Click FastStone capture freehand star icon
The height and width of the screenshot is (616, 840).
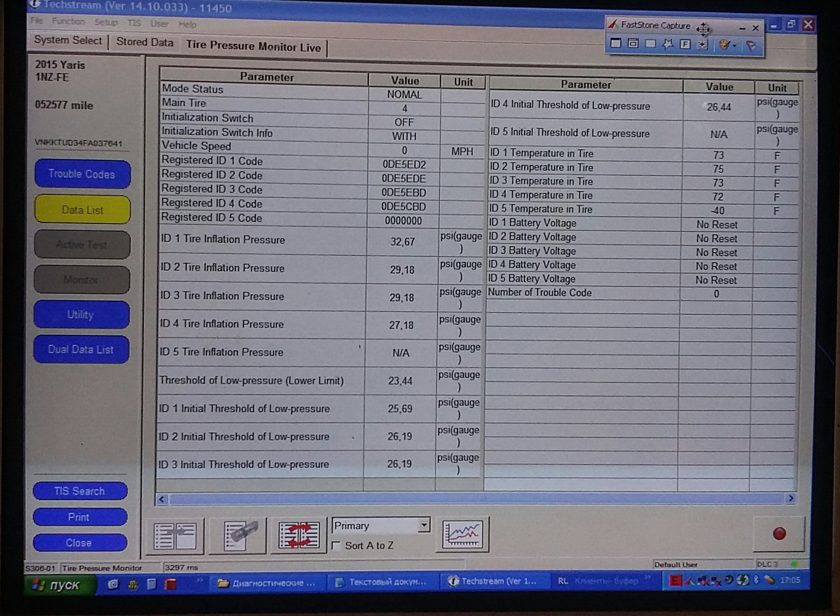(668, 44)
